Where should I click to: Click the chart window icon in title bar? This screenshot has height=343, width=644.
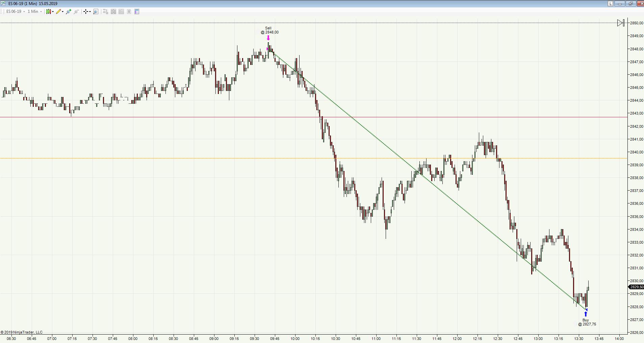3,3
